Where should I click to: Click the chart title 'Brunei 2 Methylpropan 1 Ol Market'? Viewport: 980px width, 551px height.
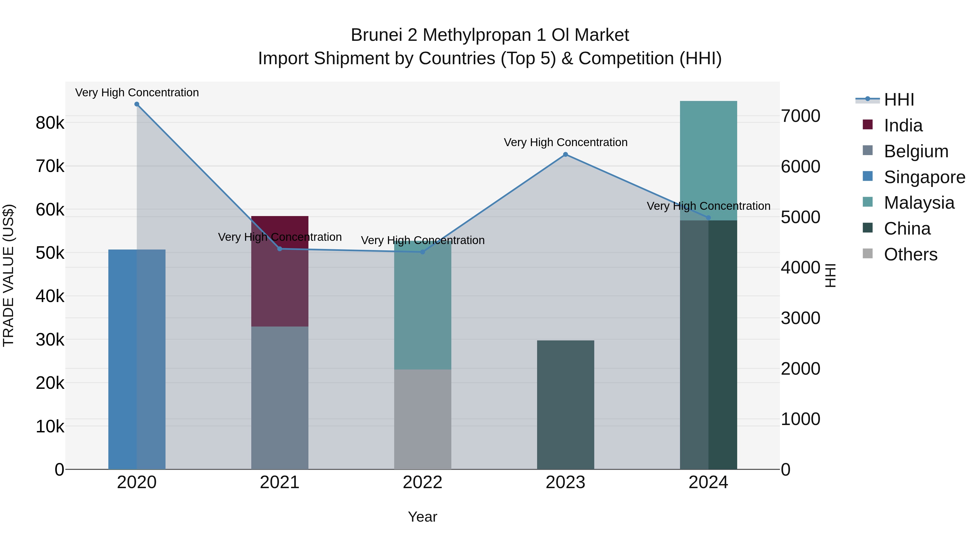490,35
